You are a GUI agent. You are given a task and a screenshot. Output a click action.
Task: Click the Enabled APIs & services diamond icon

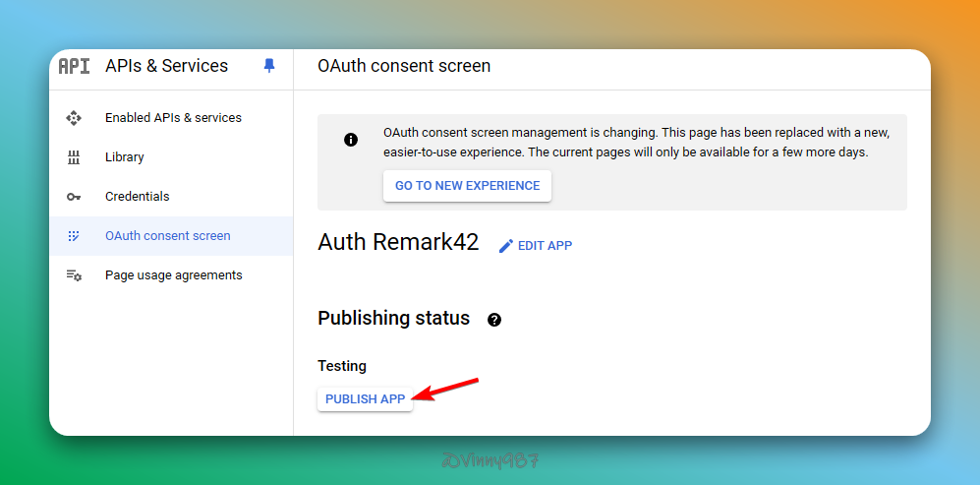(x=74, y=118)
